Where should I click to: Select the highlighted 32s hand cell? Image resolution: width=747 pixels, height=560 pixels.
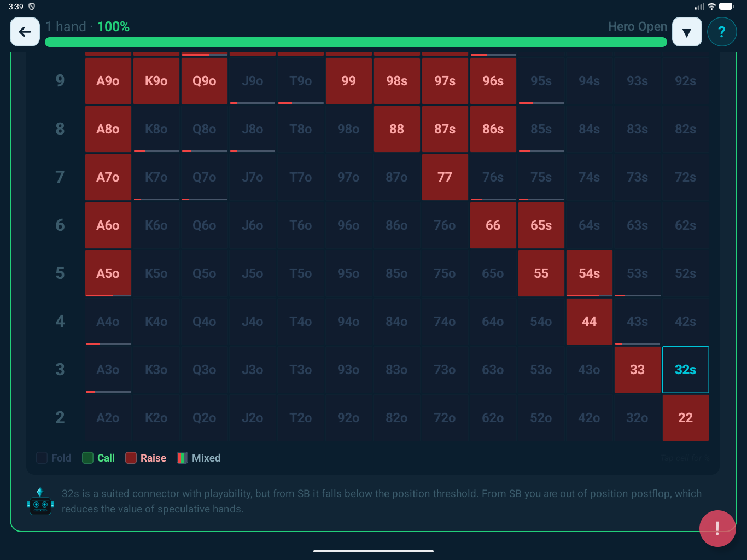pyautogui.click(x=685, y=370)
